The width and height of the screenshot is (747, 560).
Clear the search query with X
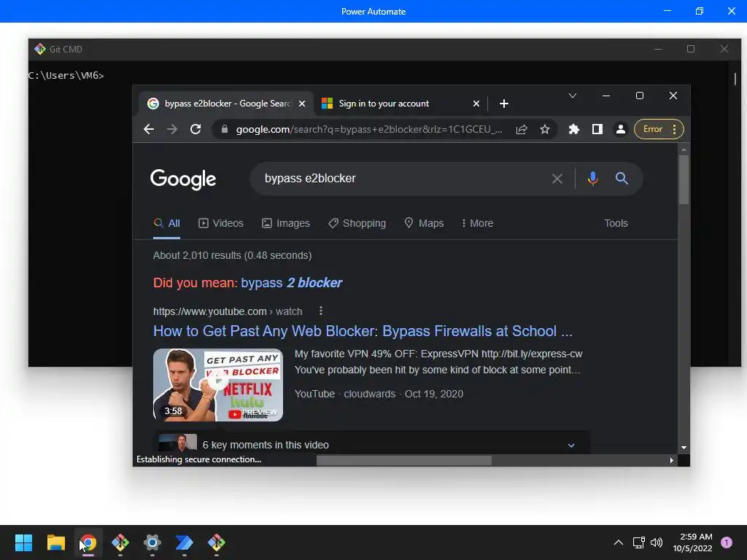[557, 179]
